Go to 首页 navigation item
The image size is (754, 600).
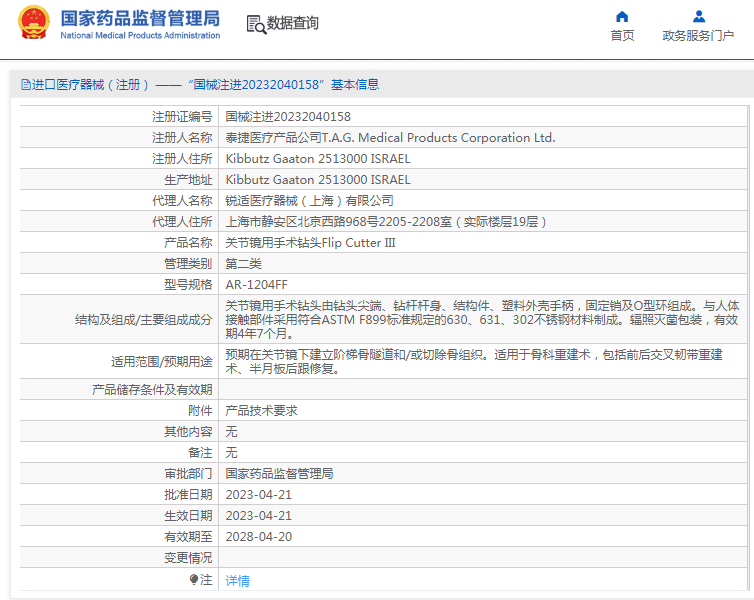622,36
